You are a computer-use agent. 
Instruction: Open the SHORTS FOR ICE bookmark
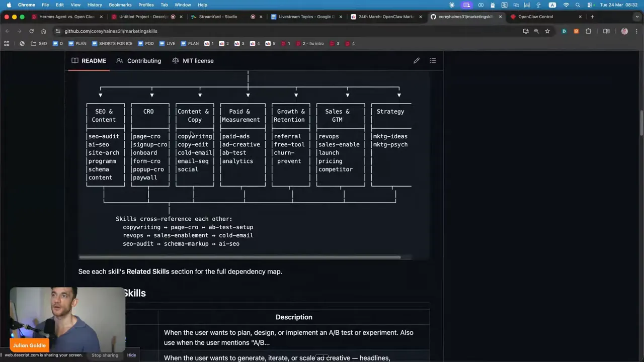(x=112, y=44)
